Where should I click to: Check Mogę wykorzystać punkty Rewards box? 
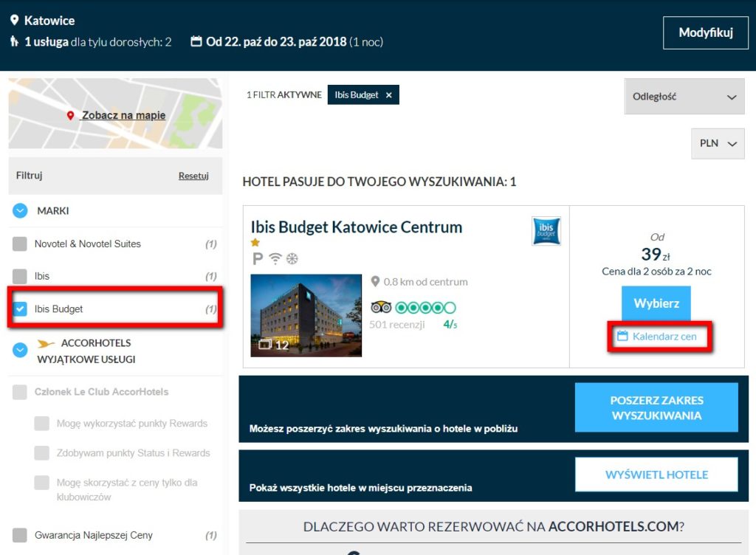[x=42, y=424]
